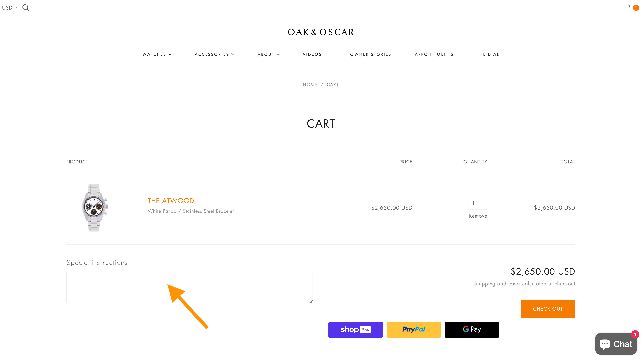The height and width of the screenshot is (360, 644).
Task: Go to Home breadcrumb link
Action: pyautogui.click(x=310, y=85)
